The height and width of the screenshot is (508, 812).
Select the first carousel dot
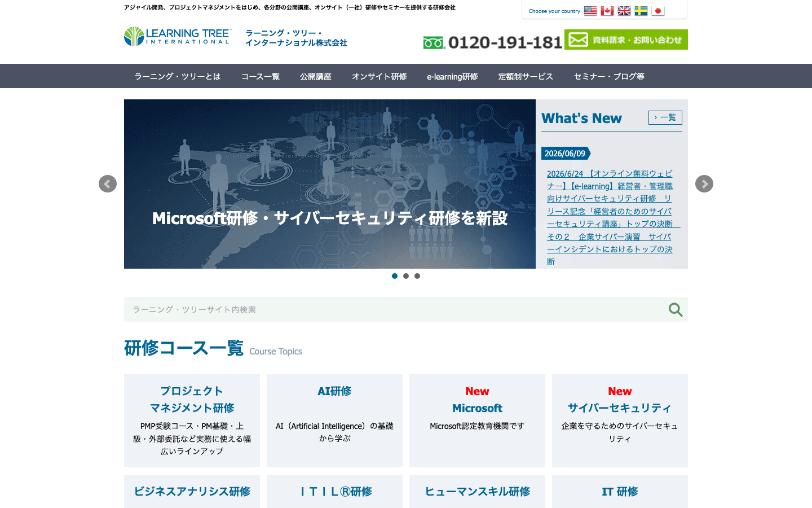pos(395,276)
